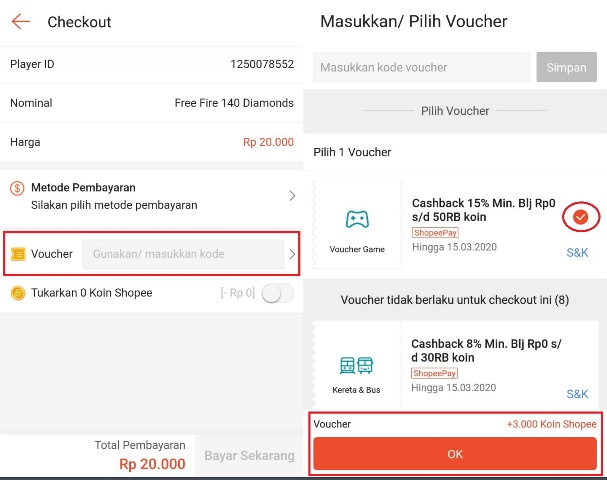Click the Metode Pembayaran dollar icon
This screenshot has height=480, width=607.
point(17,189)
